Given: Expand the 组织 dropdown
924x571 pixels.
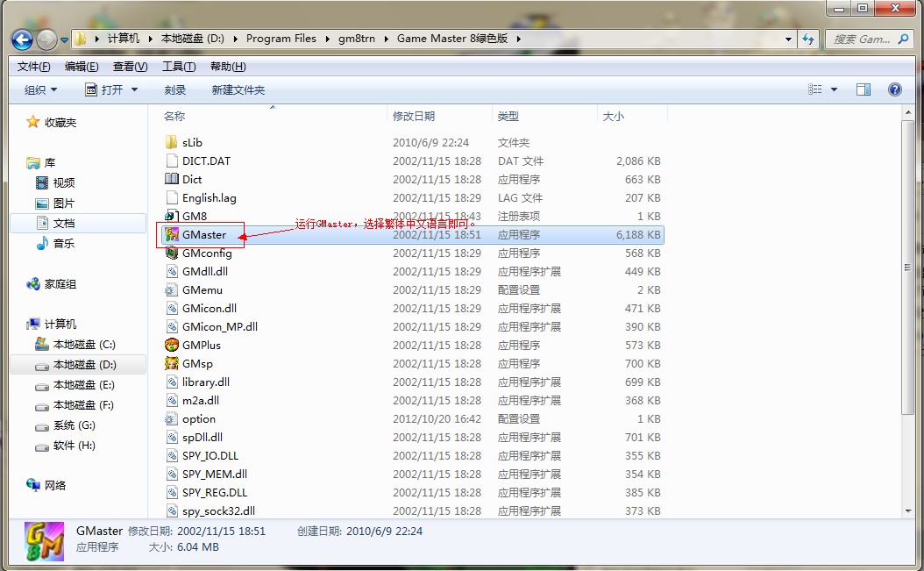Looking at the screenshot, I should 40,89.
